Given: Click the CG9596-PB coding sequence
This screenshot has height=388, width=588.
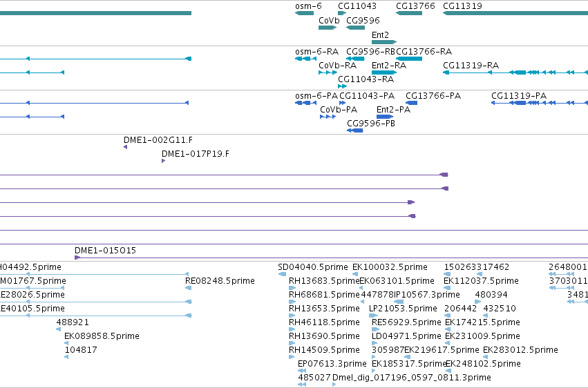Looking at the screenshot, I should pyautogui.click(x=354, y=130).
